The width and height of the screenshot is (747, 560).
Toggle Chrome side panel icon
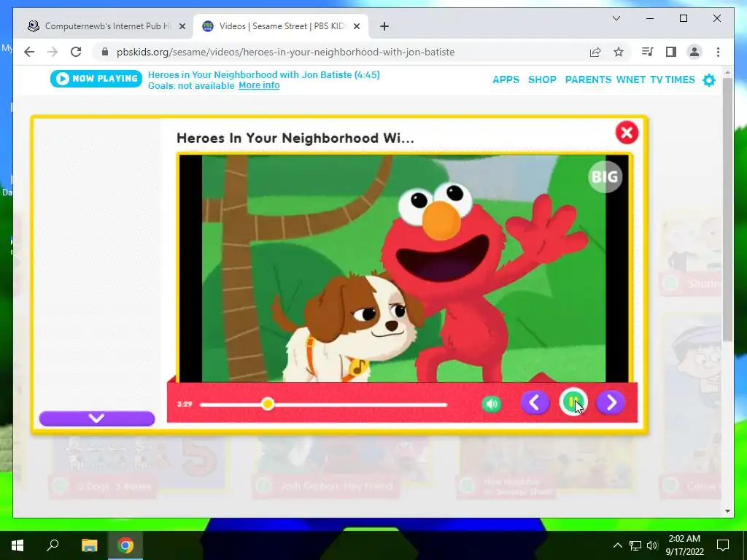[671, 52]
